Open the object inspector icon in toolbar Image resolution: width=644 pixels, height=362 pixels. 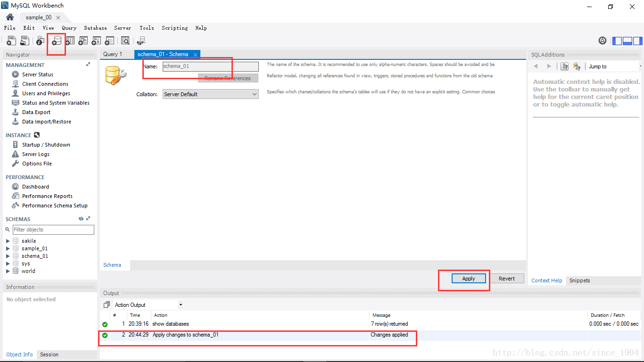(x=41, y=41)
